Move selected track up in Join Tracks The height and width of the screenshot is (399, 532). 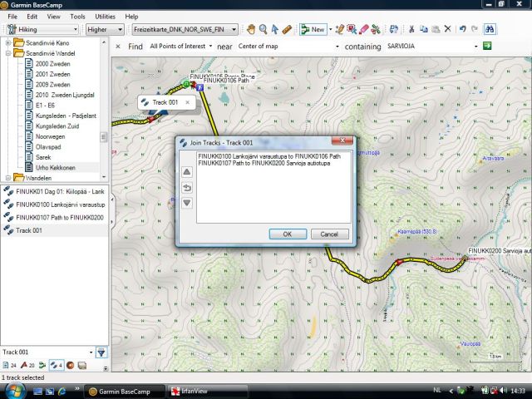[x=187, y=172]
